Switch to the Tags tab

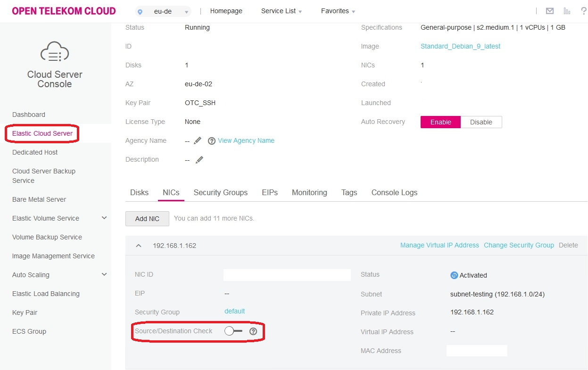tap(349, 192)
